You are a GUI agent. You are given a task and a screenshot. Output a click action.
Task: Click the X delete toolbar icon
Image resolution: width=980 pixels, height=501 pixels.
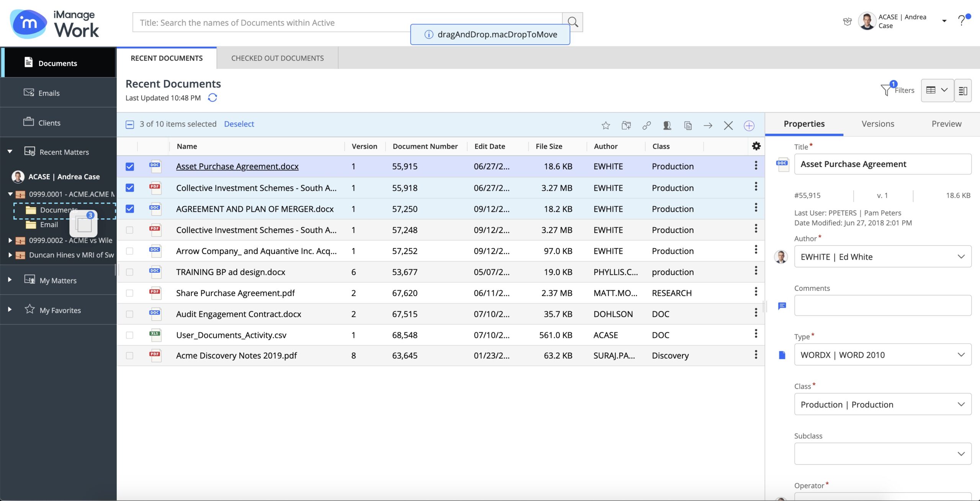(728, 125)
